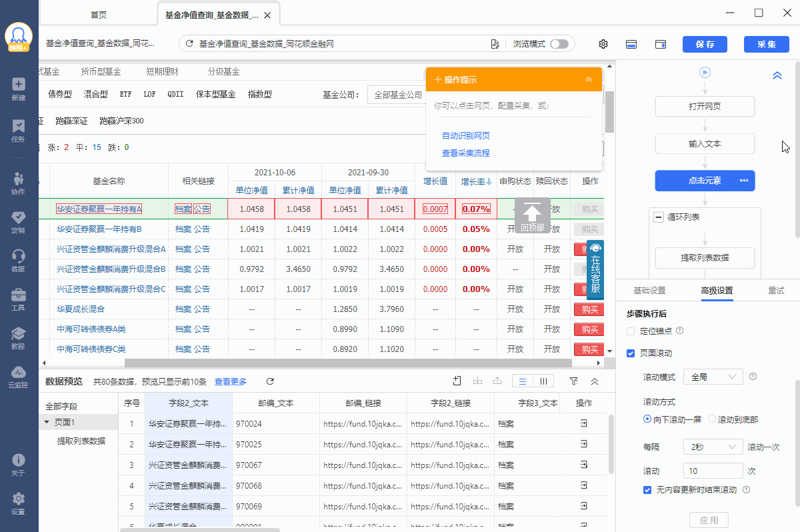Open the 重试 tab
Screen dimensions: 800x532
pos(776,291)
